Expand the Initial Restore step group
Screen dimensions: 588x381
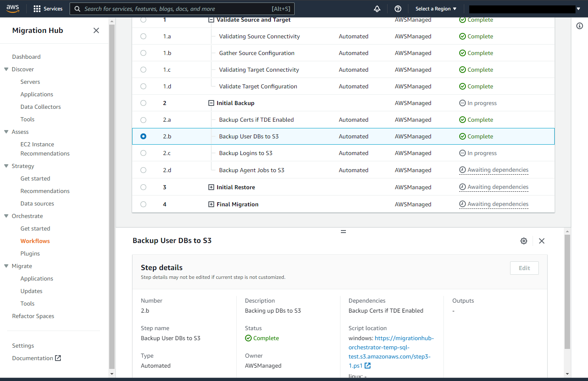(211, 187)
